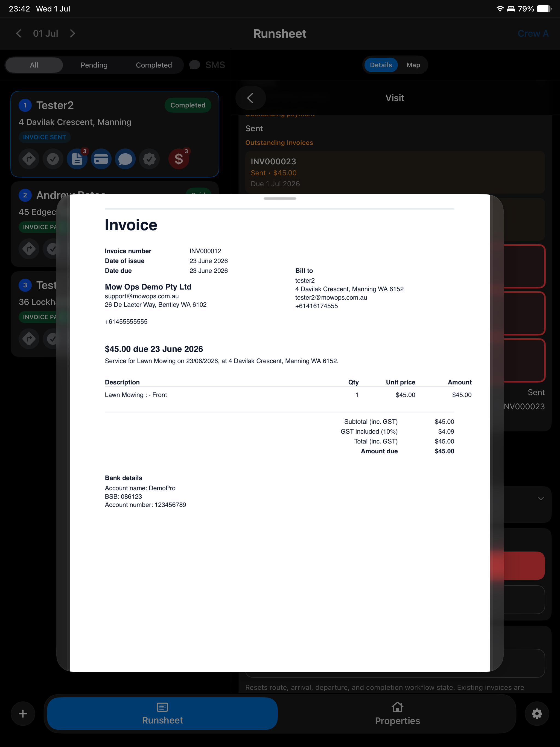
Task: Open the chat bubble message icon for Tester2
Action: (x=125, y=159)
